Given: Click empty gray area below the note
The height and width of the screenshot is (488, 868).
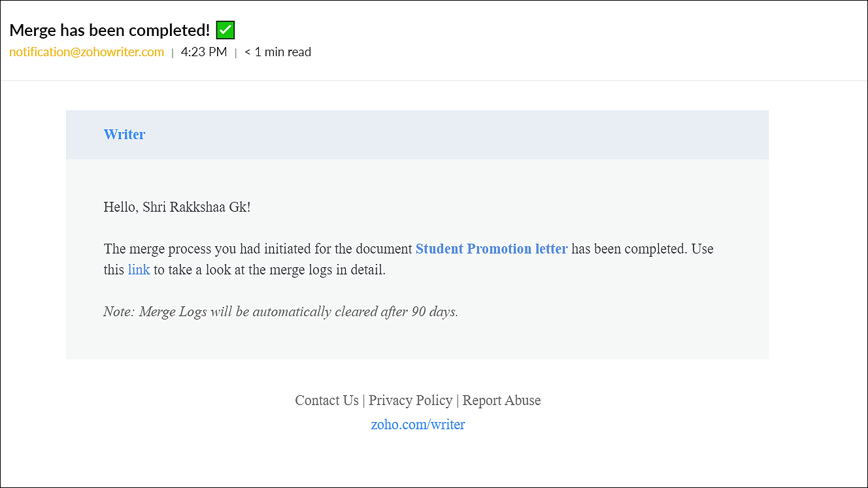Looking at the screenshot, I should [417, 340].
